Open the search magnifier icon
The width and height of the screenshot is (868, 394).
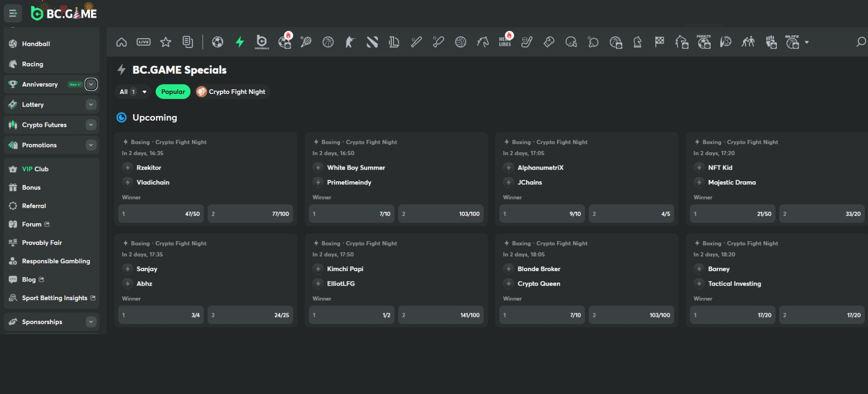[x=860, y=42]
